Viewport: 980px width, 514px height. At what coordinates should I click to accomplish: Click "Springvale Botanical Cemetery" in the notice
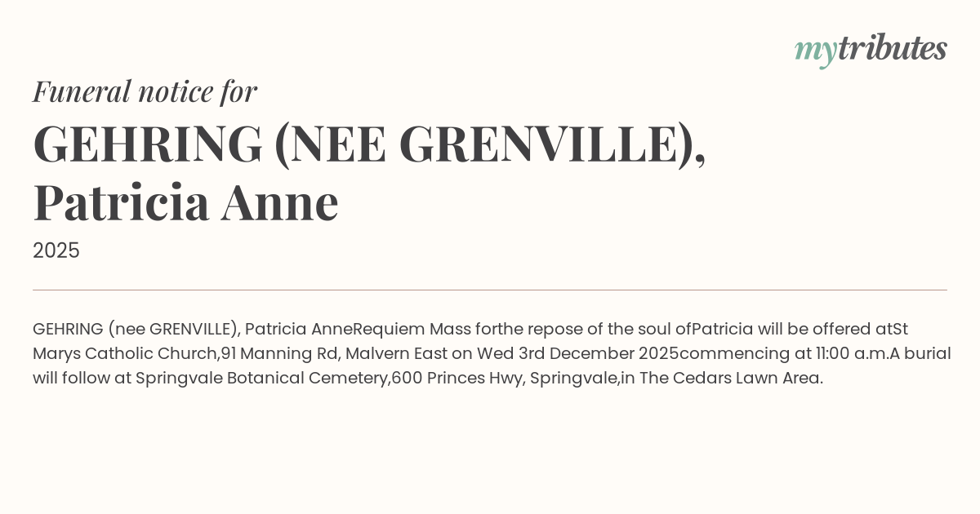click(x=263, y=379)
